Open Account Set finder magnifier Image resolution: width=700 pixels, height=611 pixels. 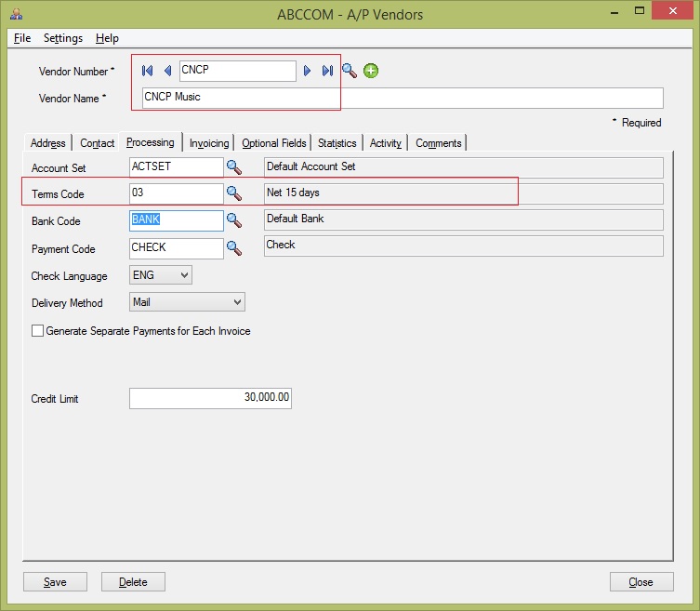click(x=234, y=167)
